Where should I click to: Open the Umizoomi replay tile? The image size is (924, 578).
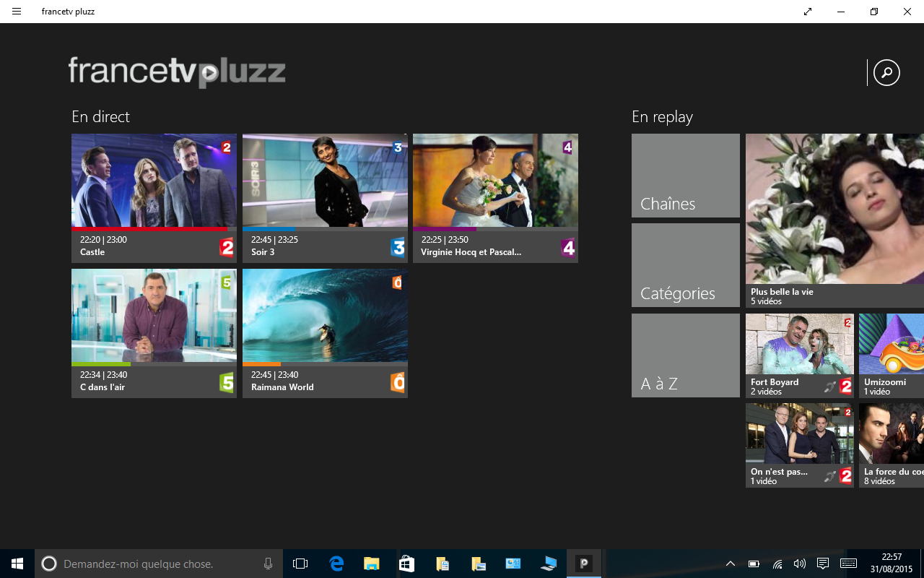pyautogui.click(x=892, y=355)
